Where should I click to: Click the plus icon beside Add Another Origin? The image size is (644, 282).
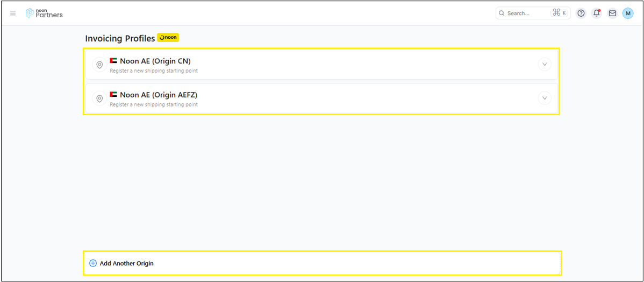click(93, 263)
